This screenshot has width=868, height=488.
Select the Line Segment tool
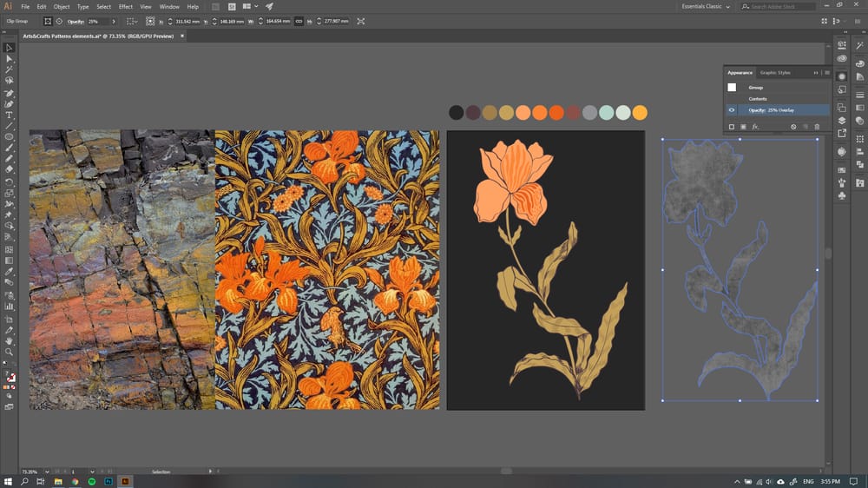point(9,126)
